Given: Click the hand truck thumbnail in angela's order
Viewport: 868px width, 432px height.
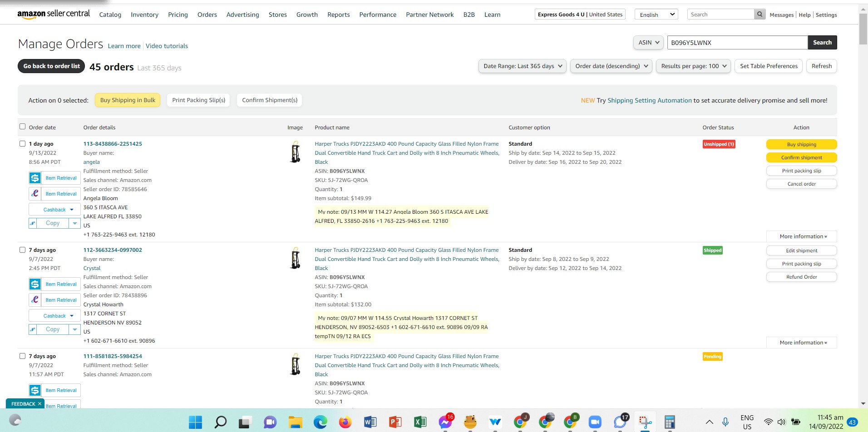Looking at the screenshot, I should (x=296, y=152).
